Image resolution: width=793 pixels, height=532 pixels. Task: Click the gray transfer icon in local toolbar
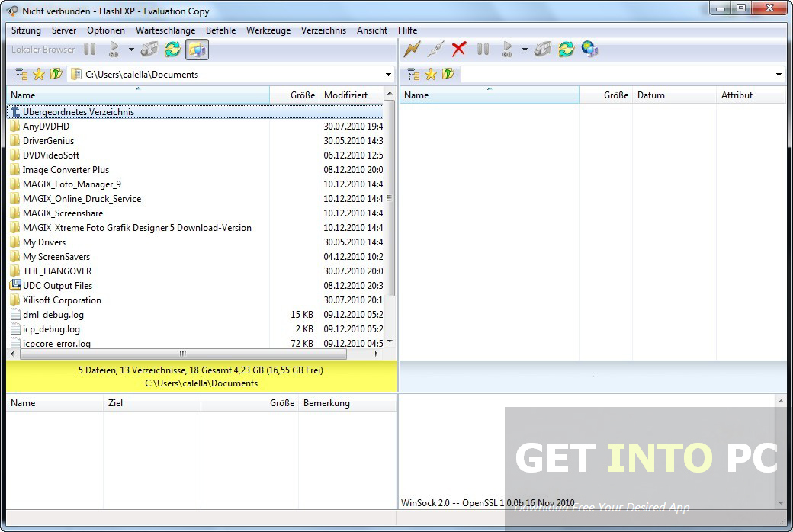pyautogui.click(x=149, y=49)
